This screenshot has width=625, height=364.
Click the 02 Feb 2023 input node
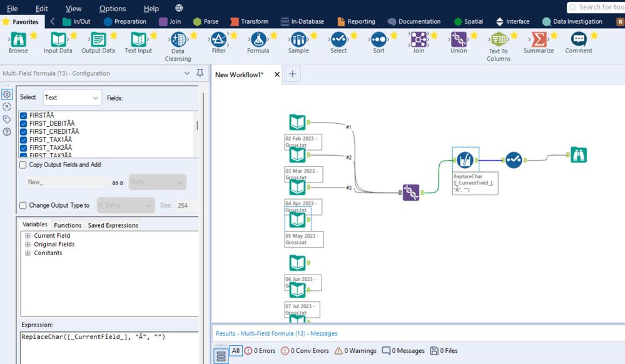pos(297,123)
